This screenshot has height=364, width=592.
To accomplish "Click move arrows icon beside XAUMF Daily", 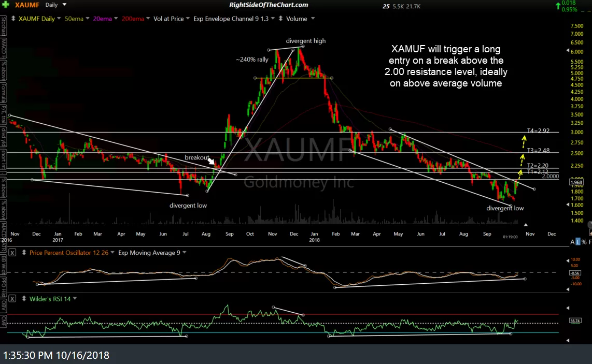I will [x=13, y=19].
